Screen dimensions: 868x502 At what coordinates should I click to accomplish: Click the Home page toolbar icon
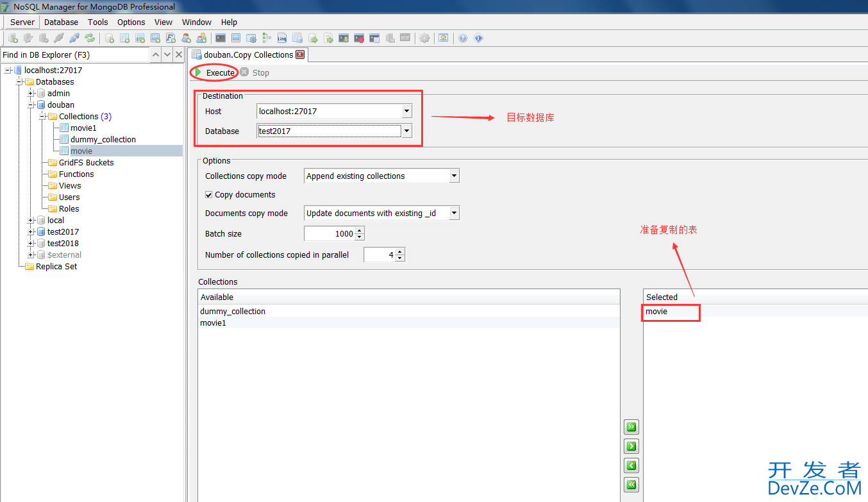(x=444, y=38)
